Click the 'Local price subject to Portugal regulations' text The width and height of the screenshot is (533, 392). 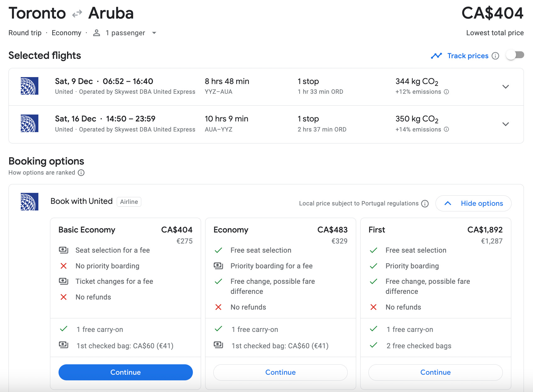click(359, 204)
